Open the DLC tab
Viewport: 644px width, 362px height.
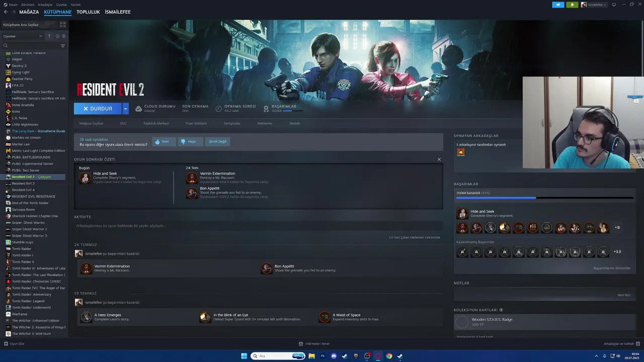click(x=123, y=123)
